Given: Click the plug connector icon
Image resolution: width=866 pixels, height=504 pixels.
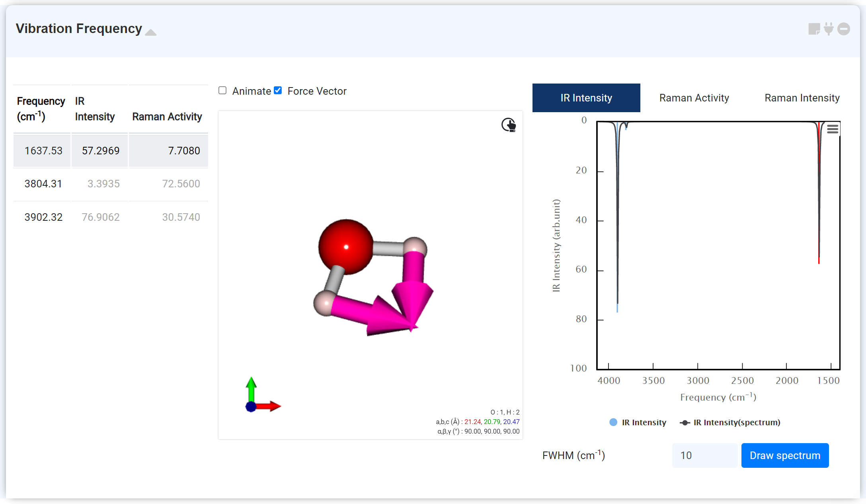Looking at the screenshot, I should 829,29.
